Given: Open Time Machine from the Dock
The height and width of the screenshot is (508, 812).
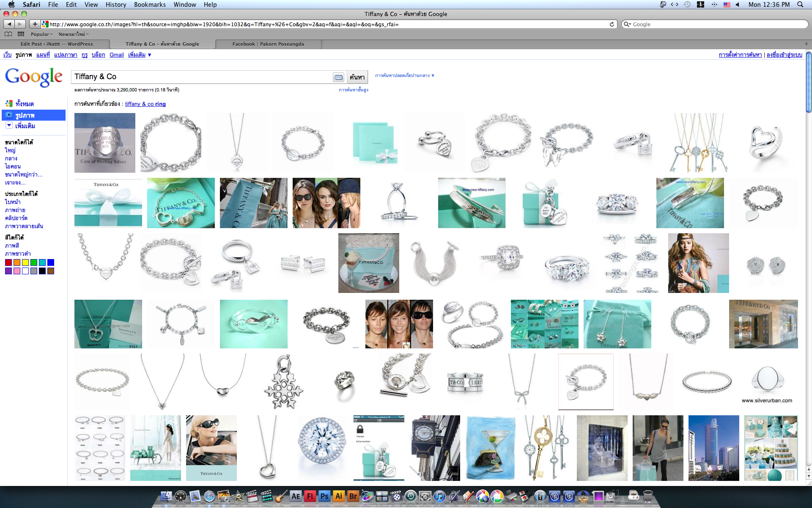Looking at the screenshot, I should (411, 496).
